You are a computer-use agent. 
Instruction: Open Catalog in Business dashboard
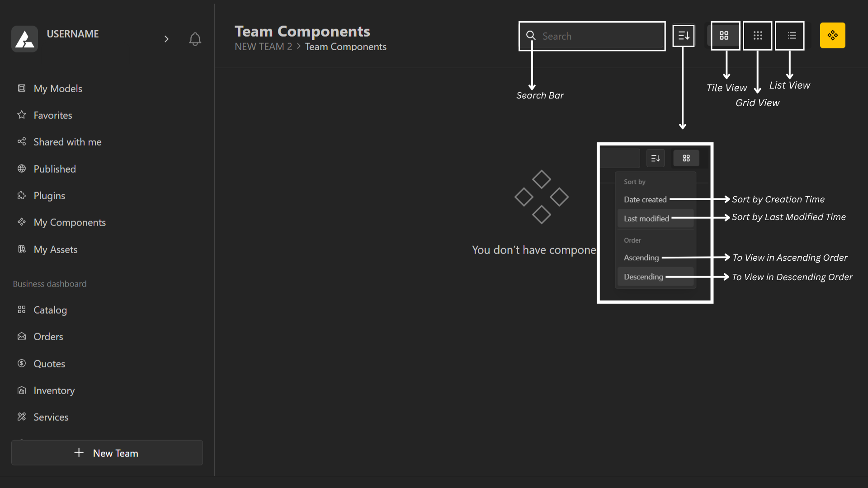coord(50,310)
